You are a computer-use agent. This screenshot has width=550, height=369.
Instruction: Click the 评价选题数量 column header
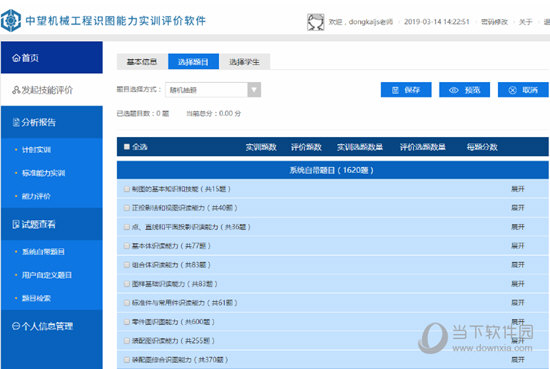[423, 147]
